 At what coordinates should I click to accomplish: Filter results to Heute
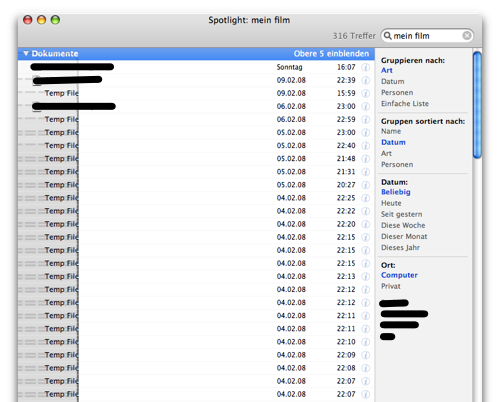[x=391, y=203]
